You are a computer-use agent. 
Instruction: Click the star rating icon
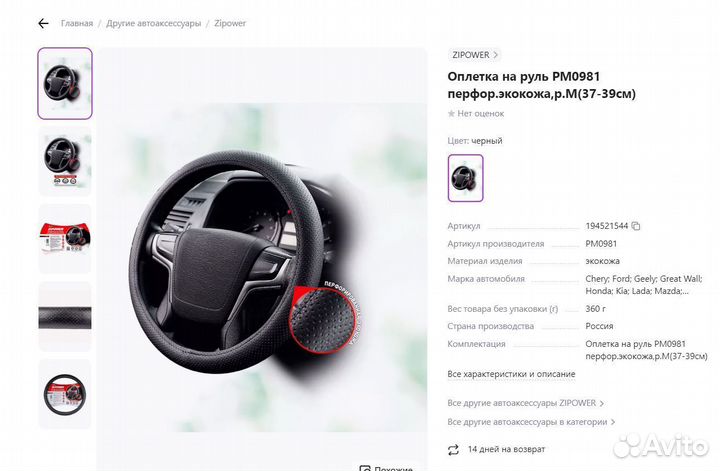451,113
